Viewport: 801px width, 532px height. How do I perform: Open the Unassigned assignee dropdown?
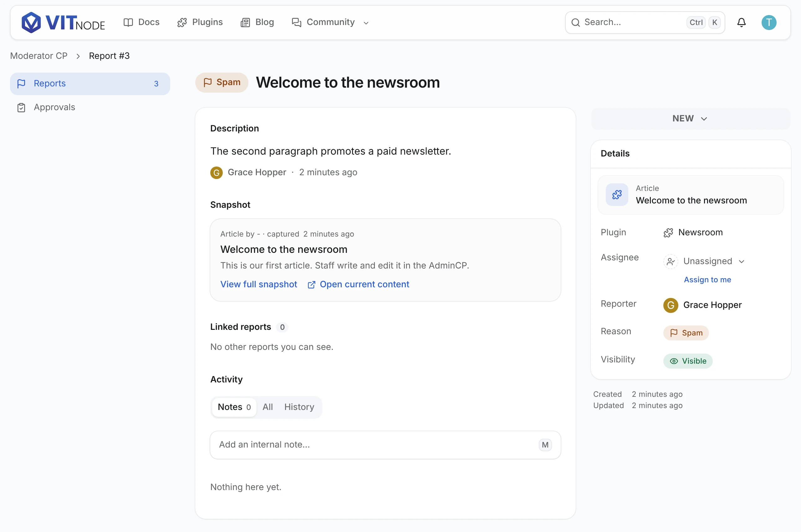[704, 261]
